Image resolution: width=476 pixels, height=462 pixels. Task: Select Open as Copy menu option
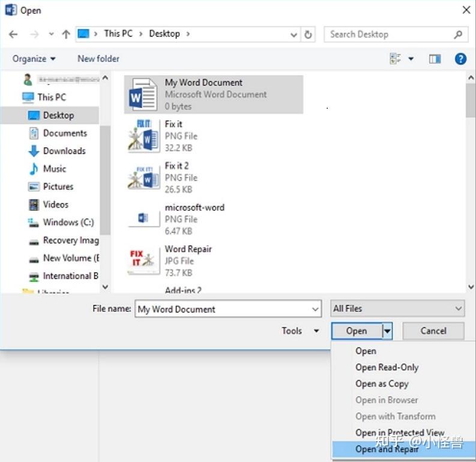tap(382, 384)
